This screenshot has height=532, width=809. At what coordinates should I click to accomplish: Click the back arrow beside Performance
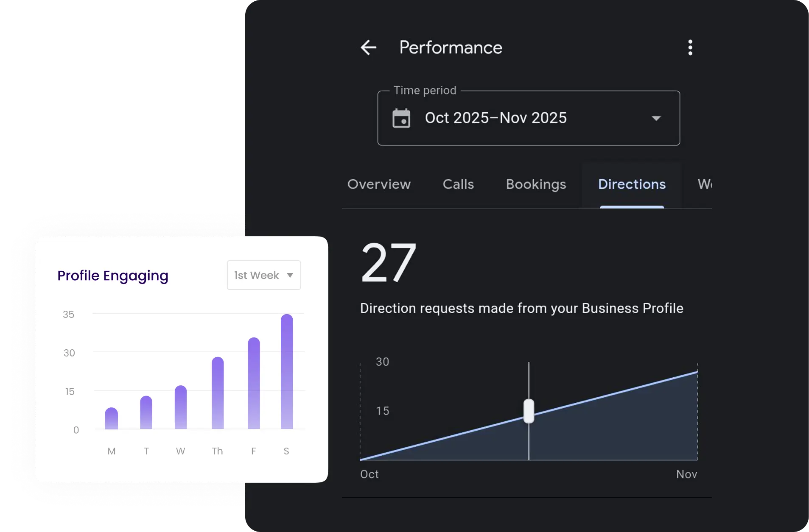tap(368, 47)
